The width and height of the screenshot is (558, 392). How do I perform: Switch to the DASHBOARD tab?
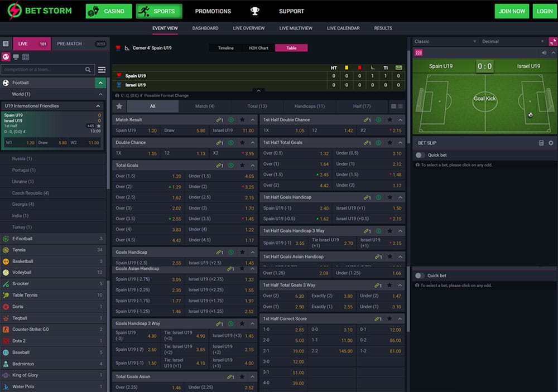205,28
